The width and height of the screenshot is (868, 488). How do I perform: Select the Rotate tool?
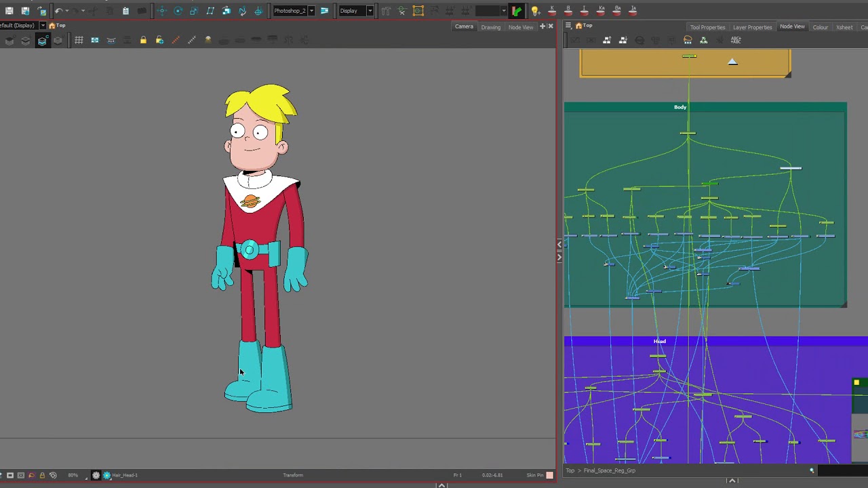coord(178,11)
